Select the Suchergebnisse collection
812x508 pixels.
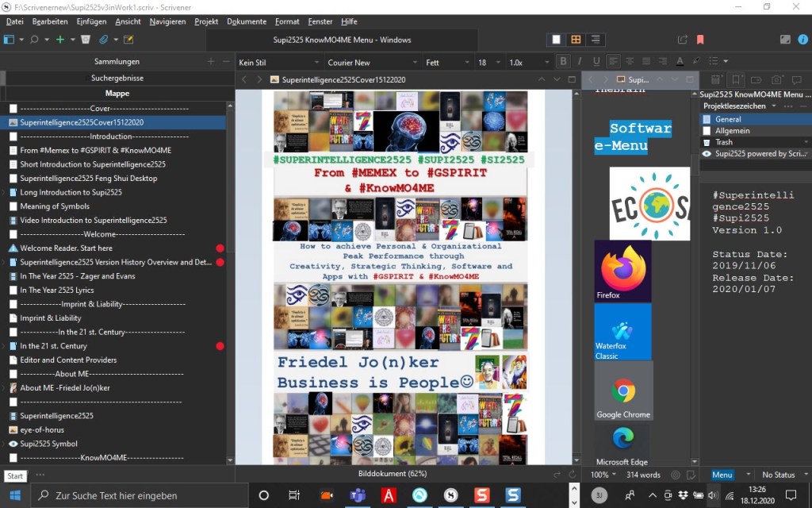117,79
